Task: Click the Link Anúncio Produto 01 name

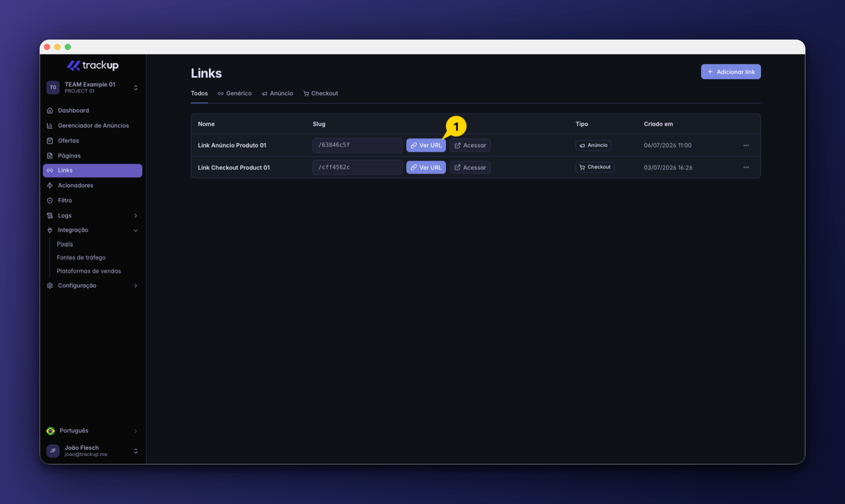Action: pos(232,145)
